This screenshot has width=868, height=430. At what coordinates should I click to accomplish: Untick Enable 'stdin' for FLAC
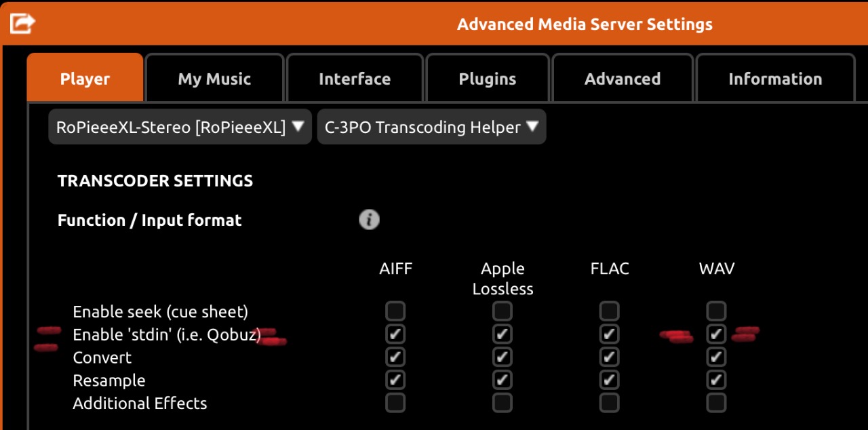609,334
